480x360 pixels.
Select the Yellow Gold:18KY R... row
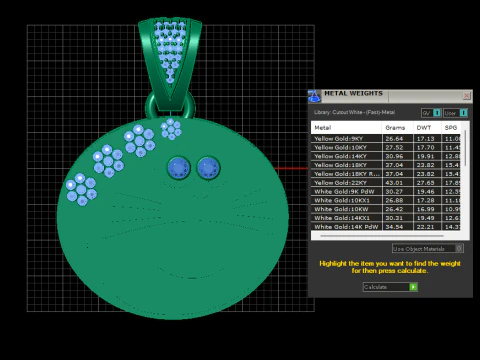386,174
